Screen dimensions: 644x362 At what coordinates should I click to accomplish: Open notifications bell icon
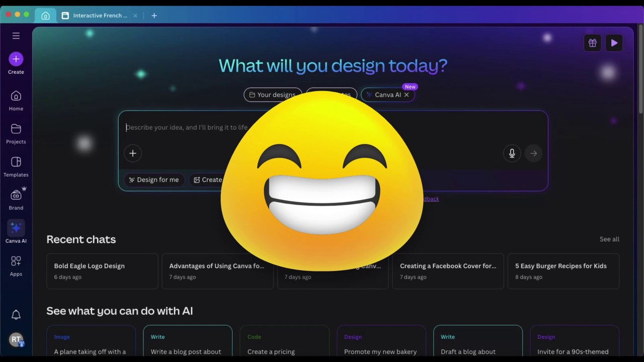[x=16, y=315]
